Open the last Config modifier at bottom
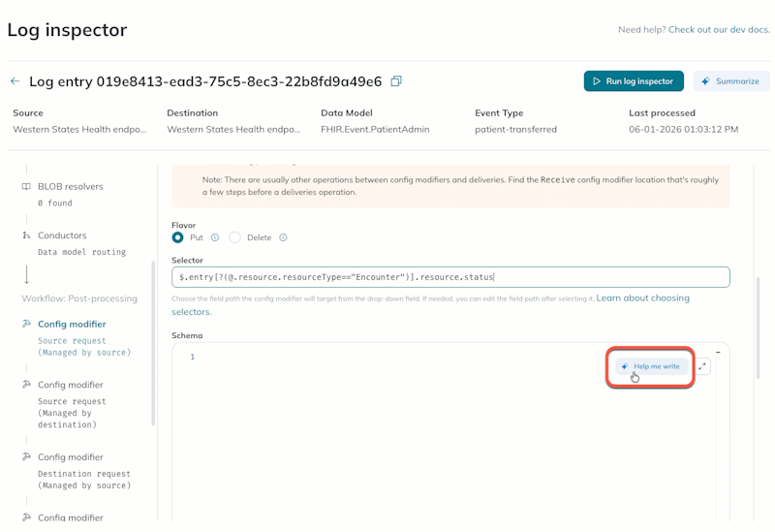 71,517
